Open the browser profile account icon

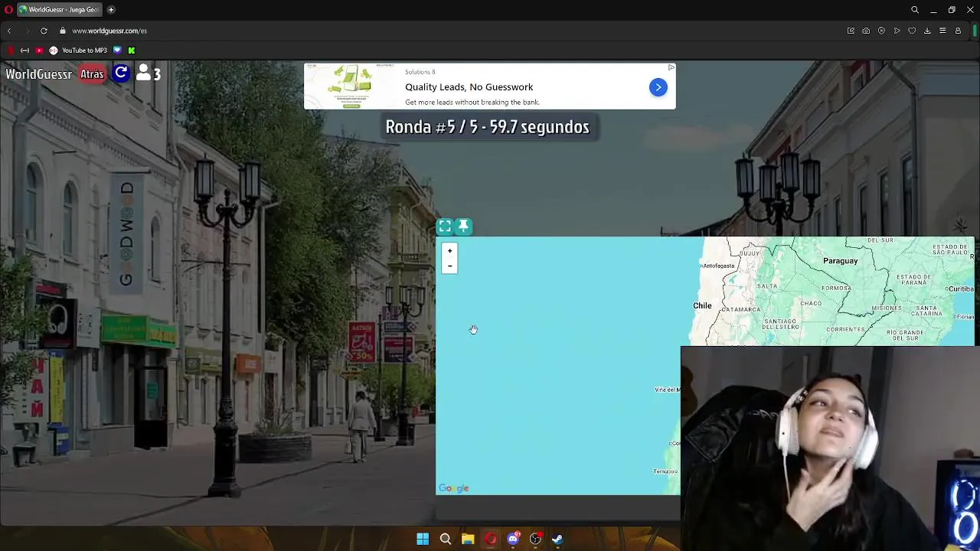[x=958, y=31]
